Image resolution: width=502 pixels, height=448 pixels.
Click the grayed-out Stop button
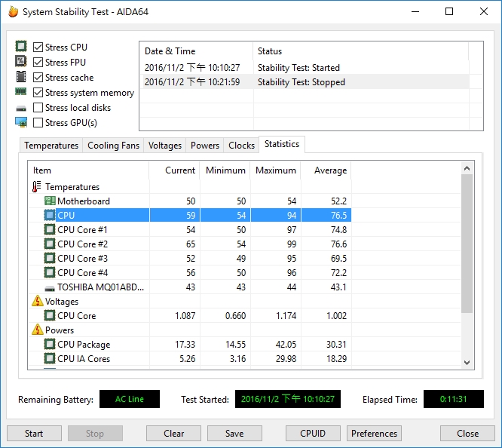[x=95, y=433]
